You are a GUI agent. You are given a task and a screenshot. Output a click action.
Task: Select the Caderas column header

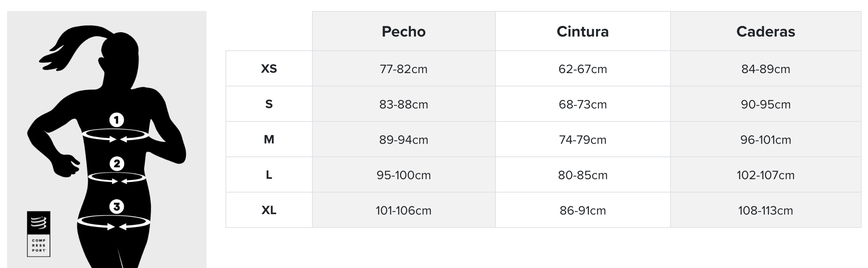pos(766,31)
